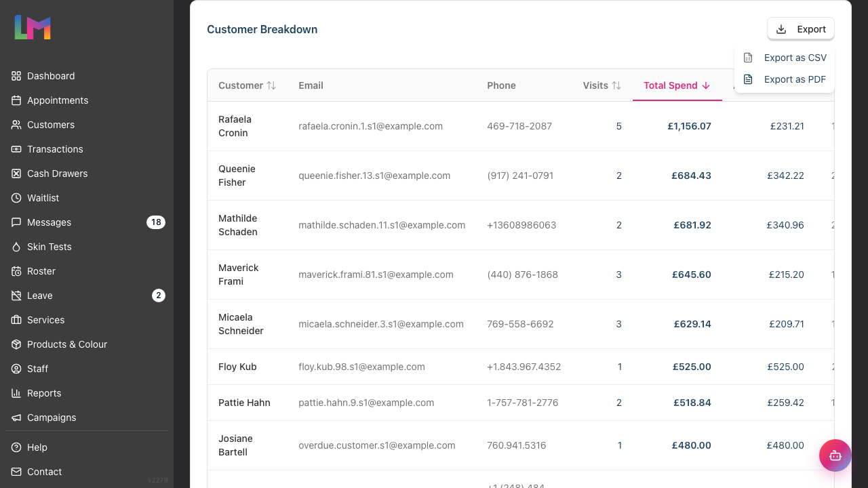This screenshot has width=868, height=488.
Task: Click total spend £629.14 for Micaela
Action: tap(692, 324)
